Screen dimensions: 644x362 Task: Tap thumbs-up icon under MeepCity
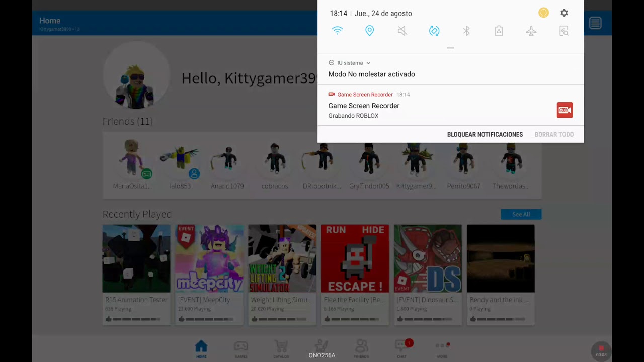click(x=181, y=319)
